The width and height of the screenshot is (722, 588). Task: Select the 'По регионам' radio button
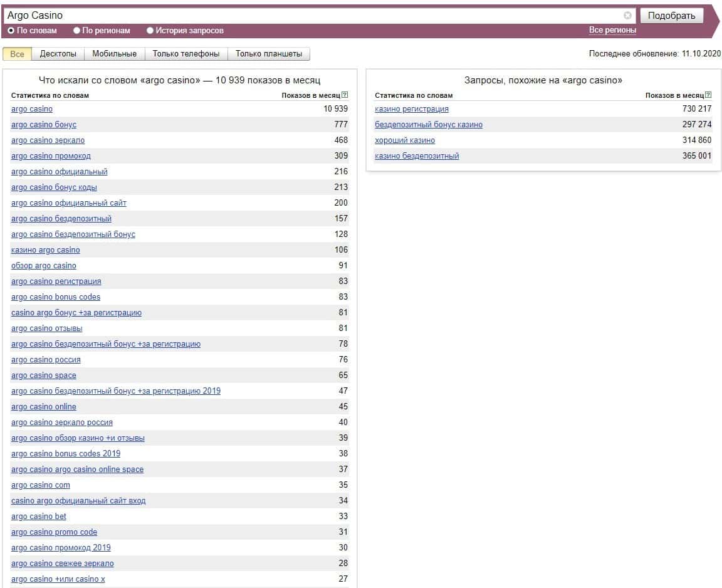[x=77, y=30]
